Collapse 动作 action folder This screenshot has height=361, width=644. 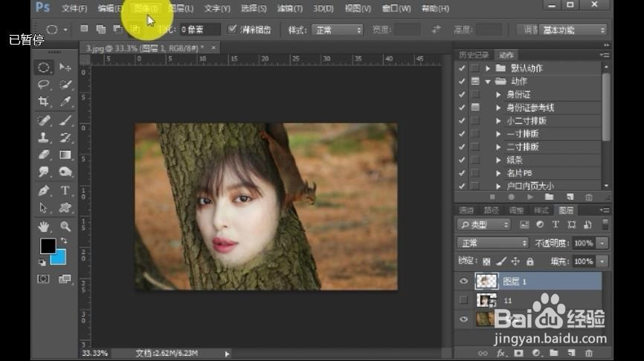click(488, 81)
